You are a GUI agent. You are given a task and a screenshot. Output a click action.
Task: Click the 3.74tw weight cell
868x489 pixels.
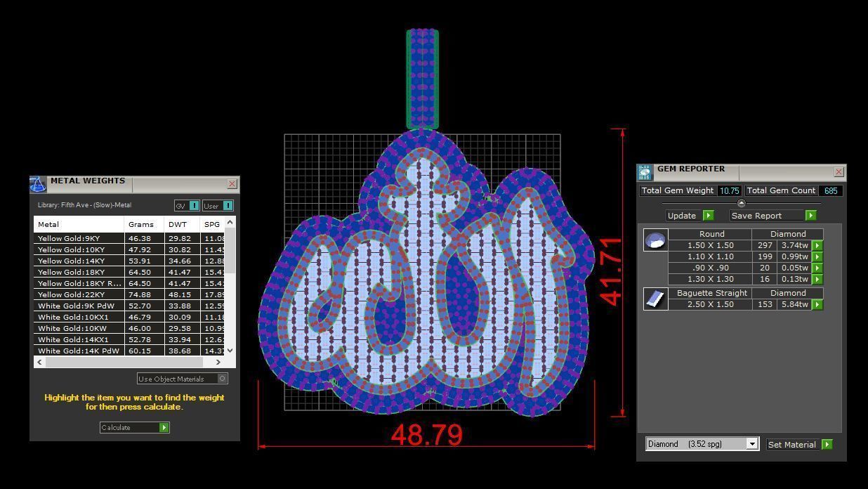coord(794,245)
